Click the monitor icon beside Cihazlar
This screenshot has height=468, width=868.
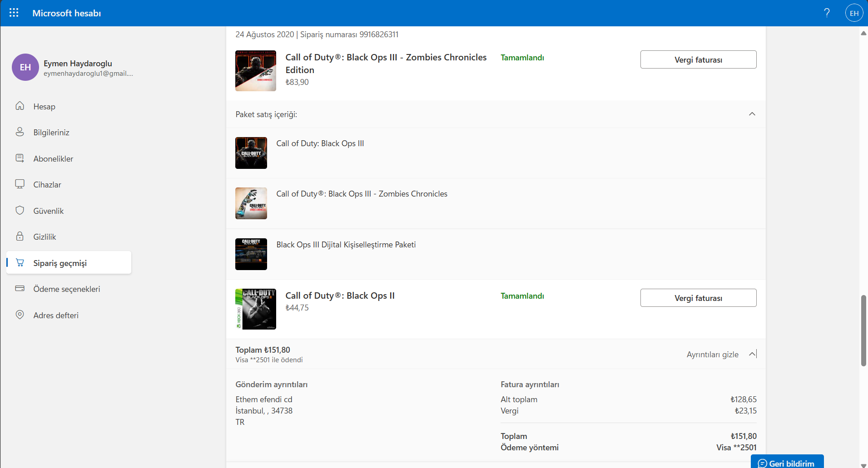pos(20,184)
